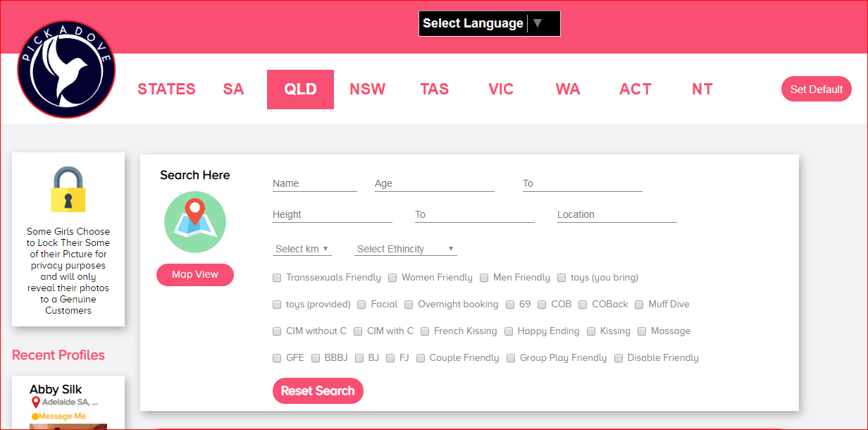Click the Map View button

(x=195, y=274)
